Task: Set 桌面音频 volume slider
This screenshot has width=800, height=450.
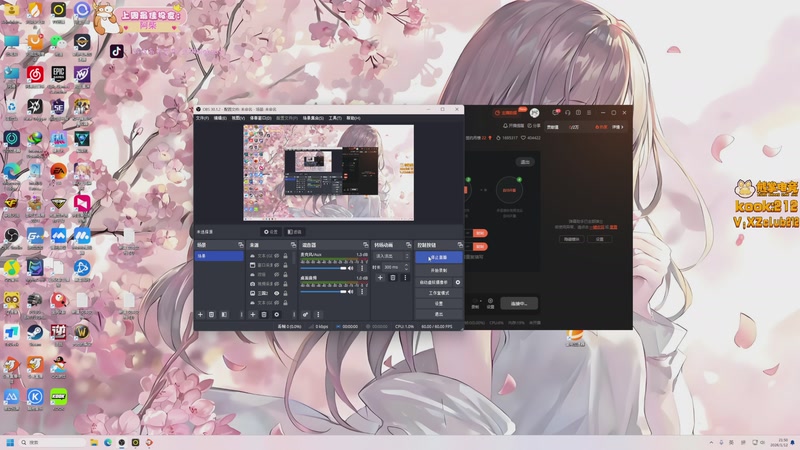Action: pyautogui.click(x=323, y=291)
